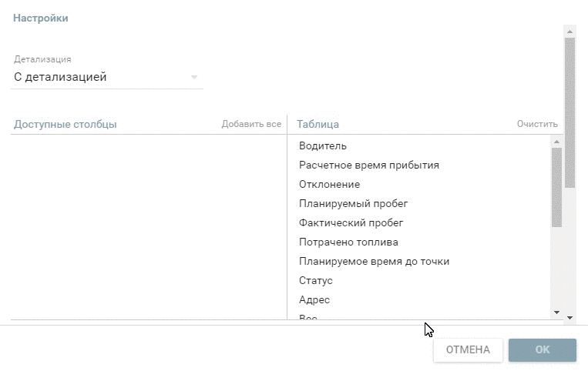This screenshot has width=588, height=371.
Task: Select 'Потрачено топлива' in the list
Action: tap(348, 242)
